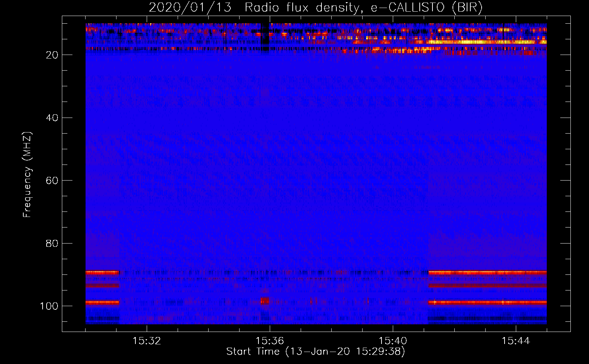Click the 20 MHz frequency tick label
The height and width of the screenshot is (364, 589).
pyautogui.click(x=52, y=55)
